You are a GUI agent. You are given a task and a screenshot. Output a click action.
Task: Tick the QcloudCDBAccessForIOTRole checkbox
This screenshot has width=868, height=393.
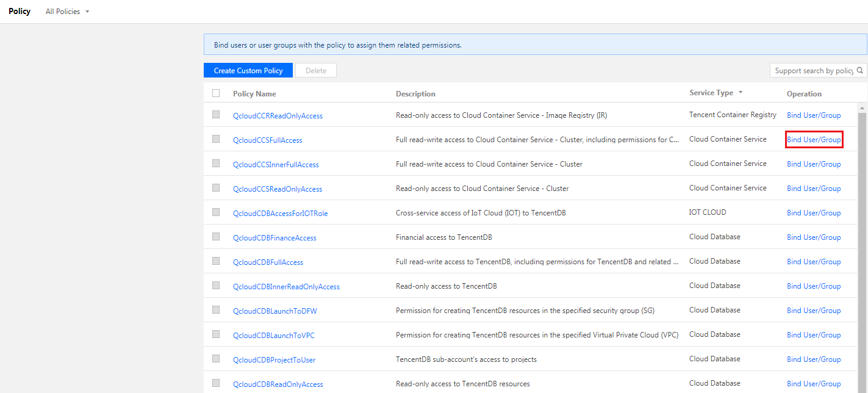[216, 212]
